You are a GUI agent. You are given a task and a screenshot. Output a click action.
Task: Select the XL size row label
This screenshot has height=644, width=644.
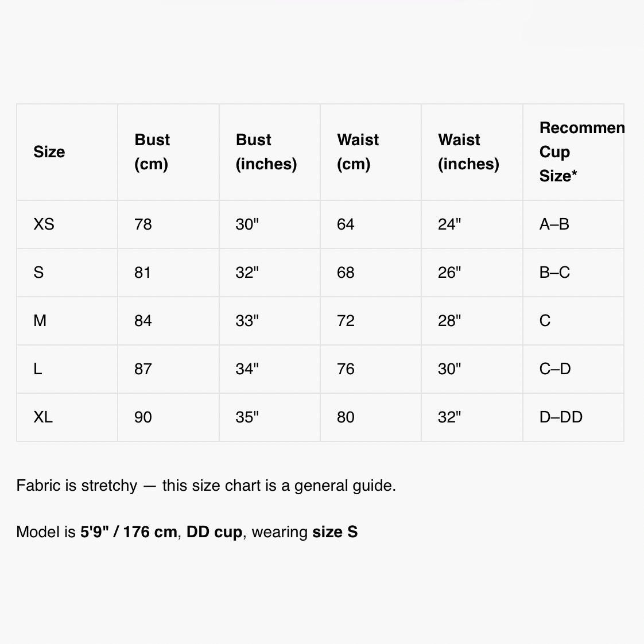[x=43, y=417]
